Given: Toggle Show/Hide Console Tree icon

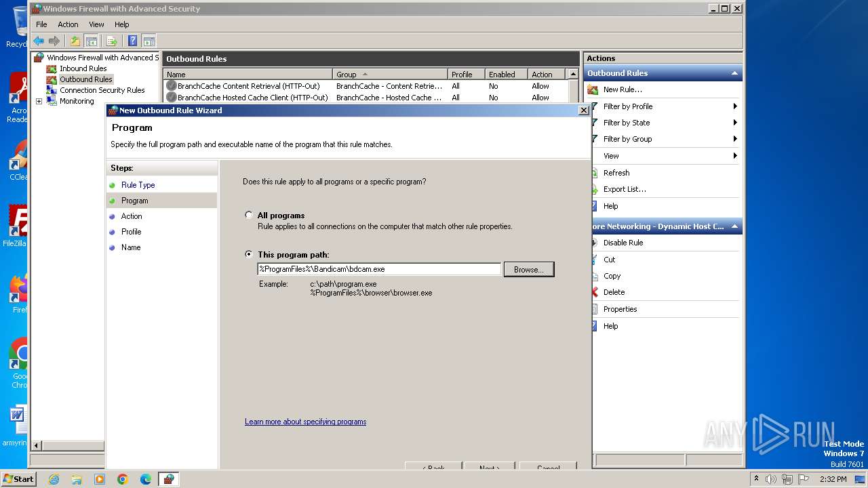Looking at the screenshot, I should click(x=91, y=41).
